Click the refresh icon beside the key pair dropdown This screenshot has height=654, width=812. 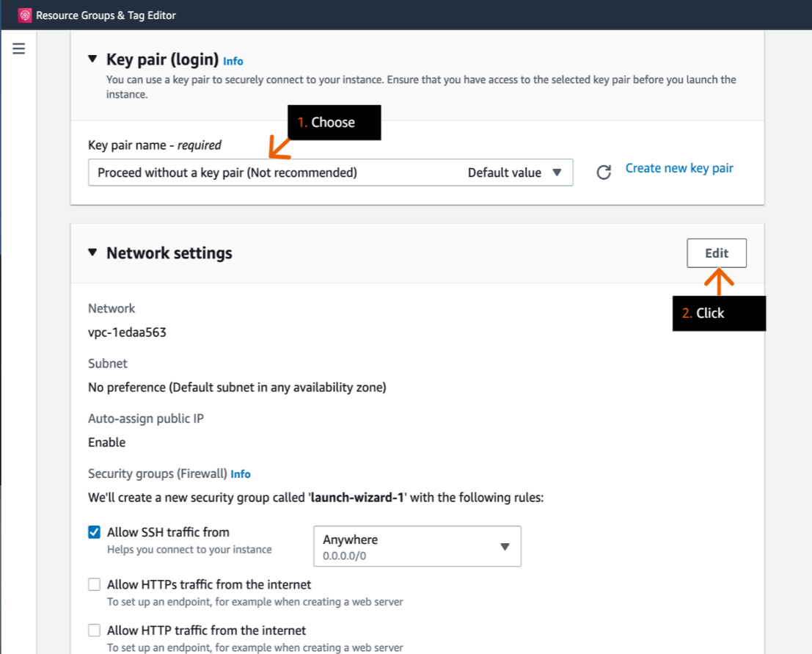[603, 172]
